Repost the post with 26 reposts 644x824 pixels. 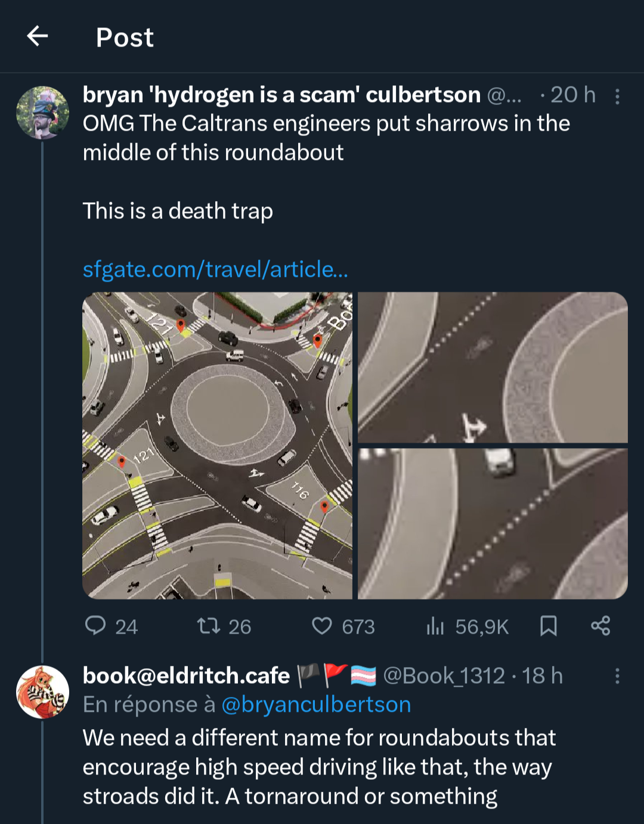click(208, 626)
